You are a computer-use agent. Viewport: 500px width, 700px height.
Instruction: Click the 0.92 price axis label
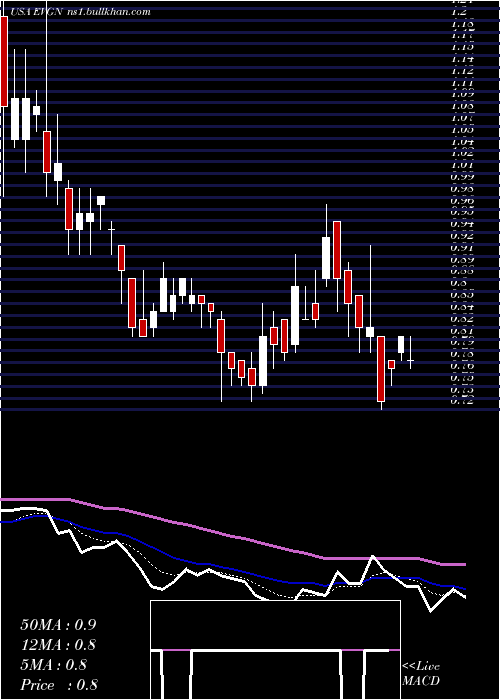click(x=462, y=236)
